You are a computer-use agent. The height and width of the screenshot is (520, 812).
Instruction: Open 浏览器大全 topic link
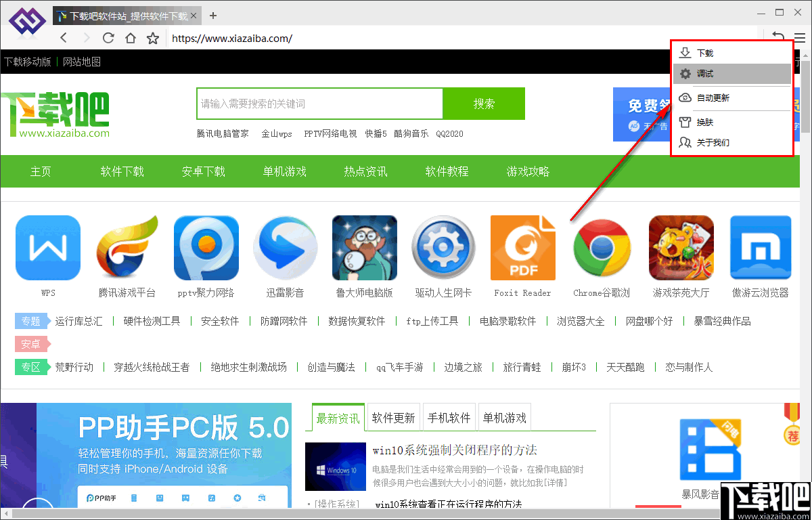coord(581,321)
